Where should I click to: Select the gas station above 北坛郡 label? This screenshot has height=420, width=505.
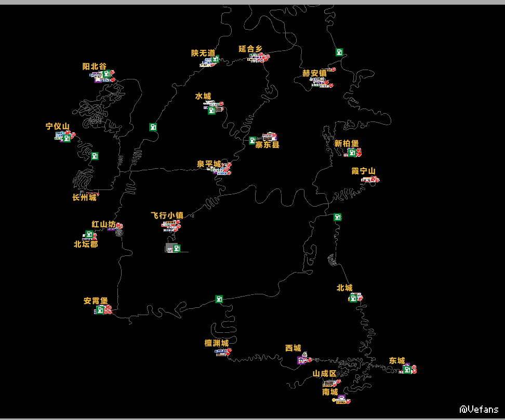point(89,235)
